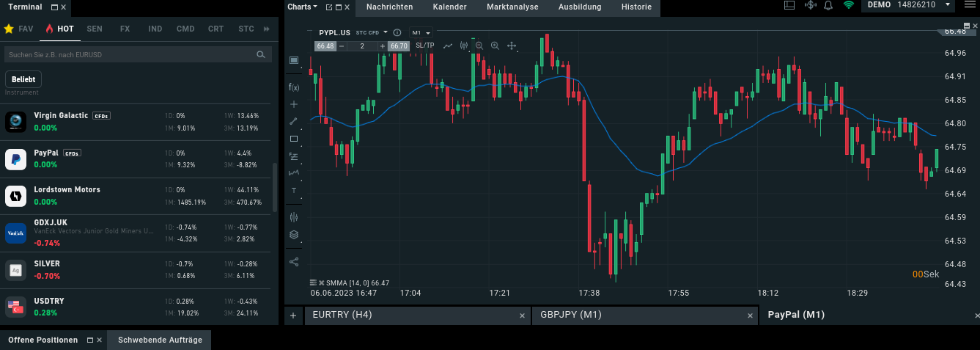The image size is (980, 350).
Task: Open SMMA indicator settings icon
Action: [x=313, y=282]
